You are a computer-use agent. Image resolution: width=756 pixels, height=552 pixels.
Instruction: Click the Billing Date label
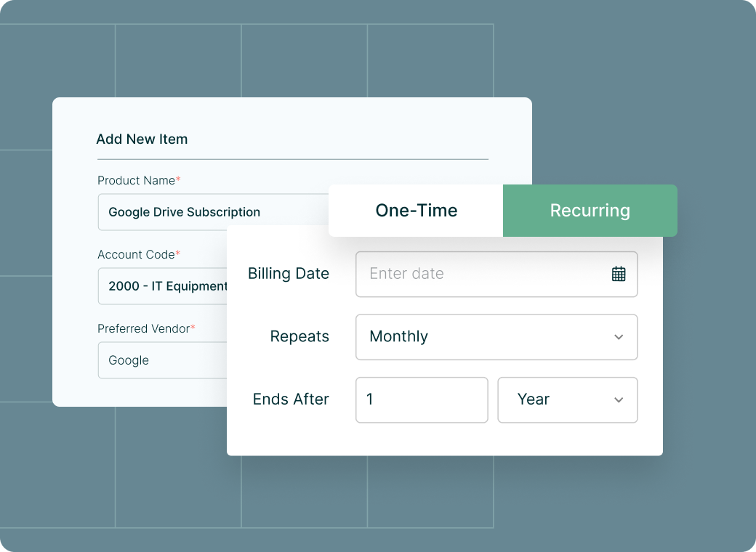click(x=289, y=274)
